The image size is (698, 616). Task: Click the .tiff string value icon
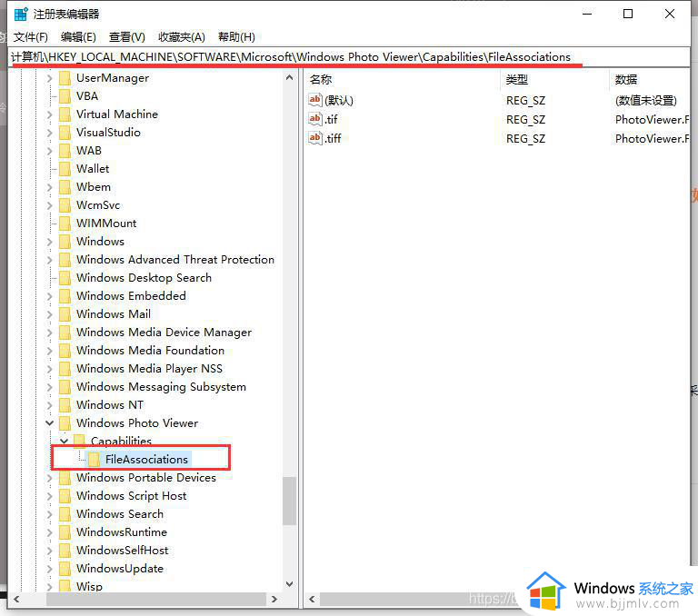315,138
